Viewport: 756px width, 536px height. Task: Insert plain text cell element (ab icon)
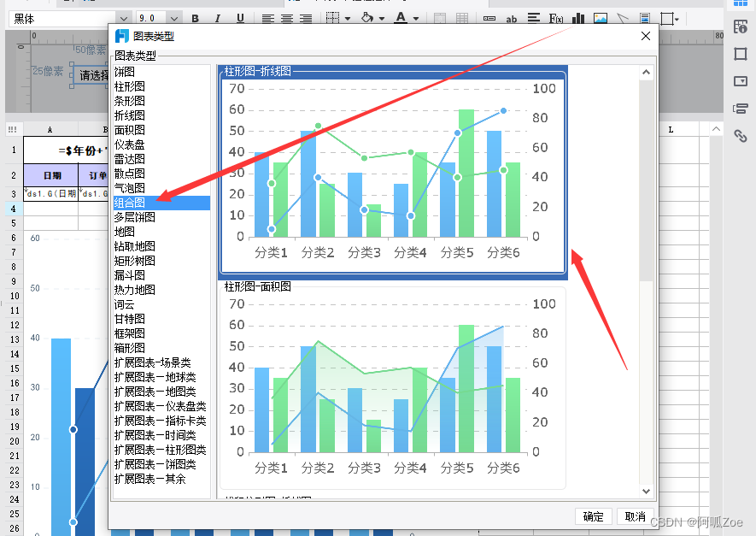pos(511,19)
